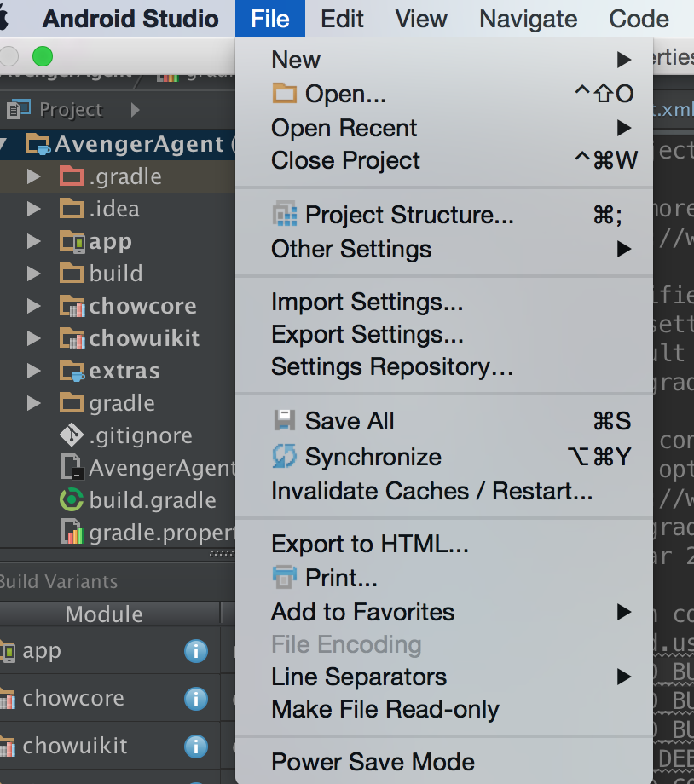Click info icon for chowuikit build variant
Viewport: 694px width, 784px height.
(x=195, y=747)
